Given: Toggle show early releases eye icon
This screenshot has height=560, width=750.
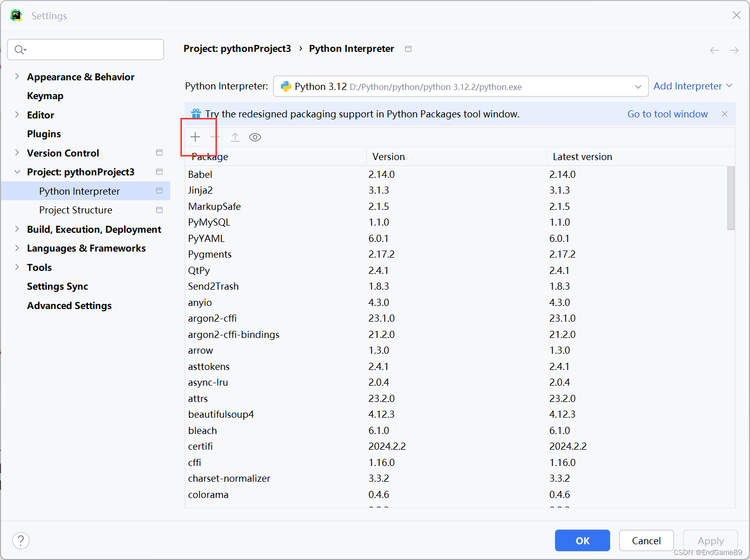Looking at the screenshot, I should coord(255,137).
